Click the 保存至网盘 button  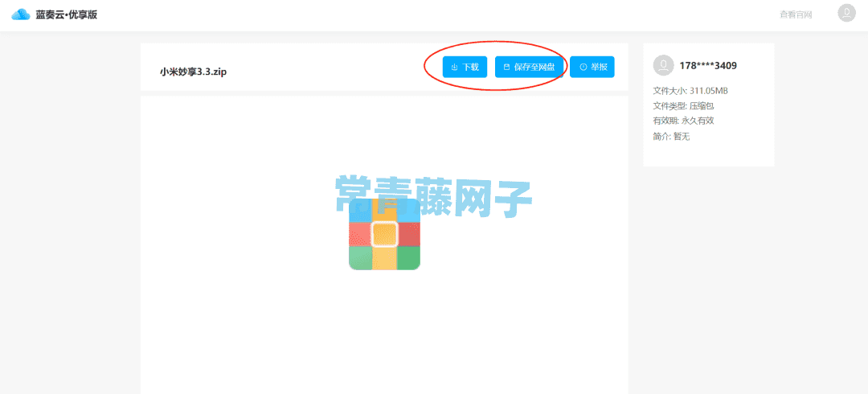[529, 67]
